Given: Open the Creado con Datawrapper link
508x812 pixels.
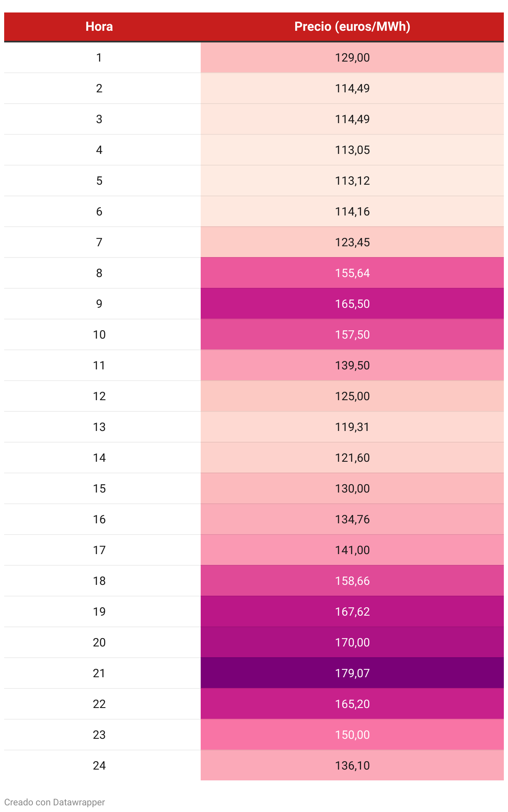Looking at the screenshot, I should point(55,802).
